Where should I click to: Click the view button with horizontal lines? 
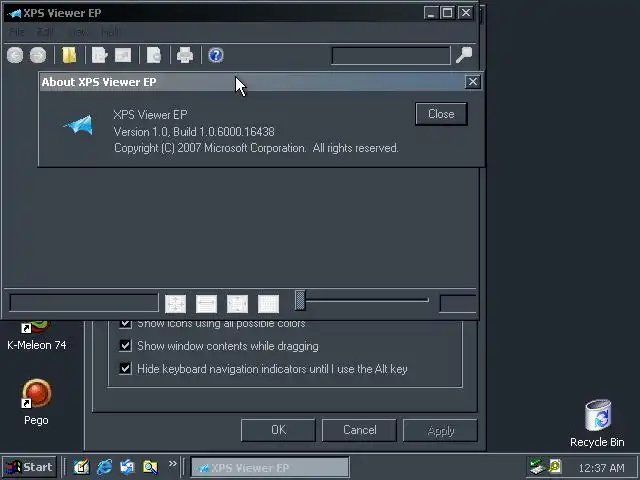207,304
